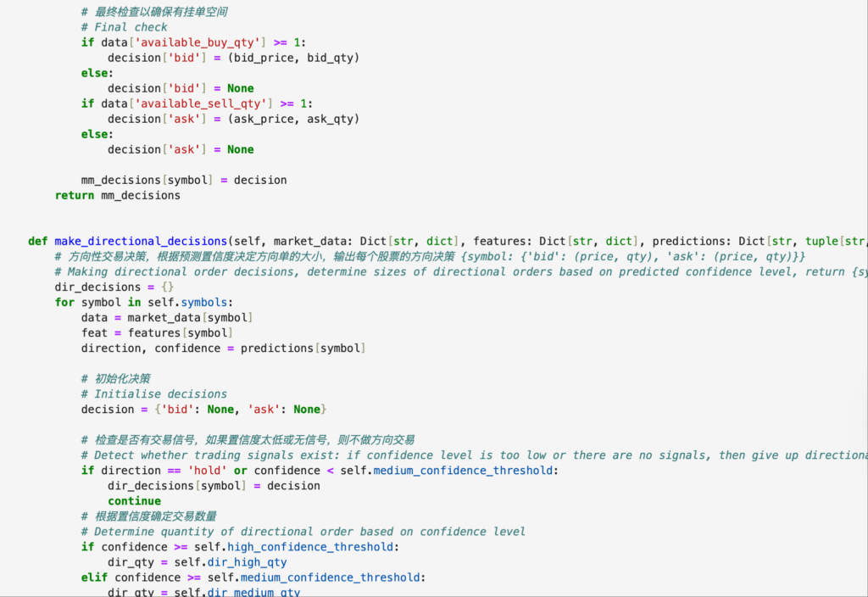The width and height of the screenshot is (868, 597).
Task: Click 'available_buy_qty' string in if condition
Action: coord(214,42)
